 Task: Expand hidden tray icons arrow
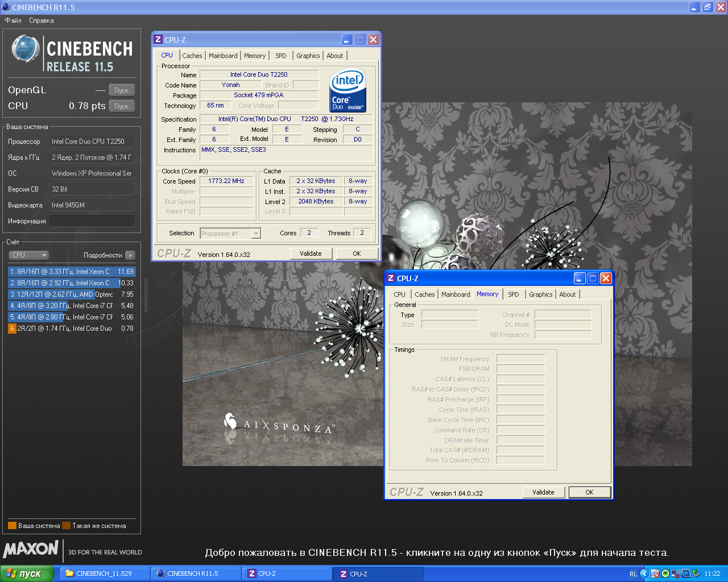644,574
